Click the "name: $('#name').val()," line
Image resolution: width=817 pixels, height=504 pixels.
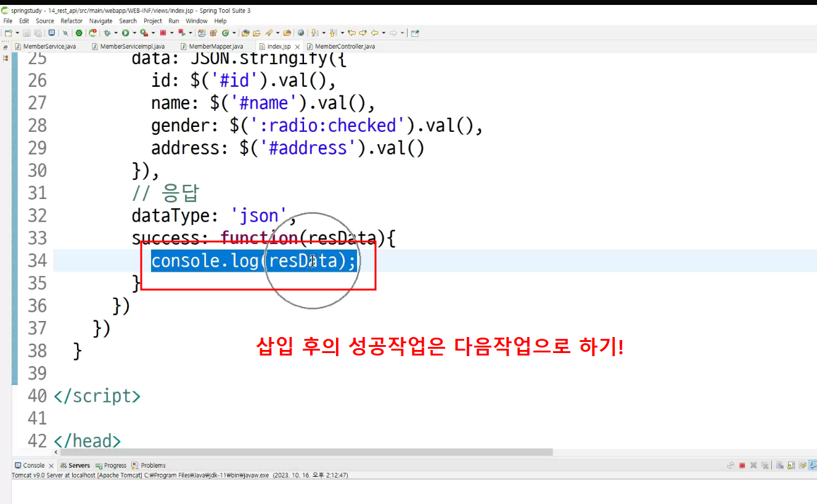[x=263, y=103]
